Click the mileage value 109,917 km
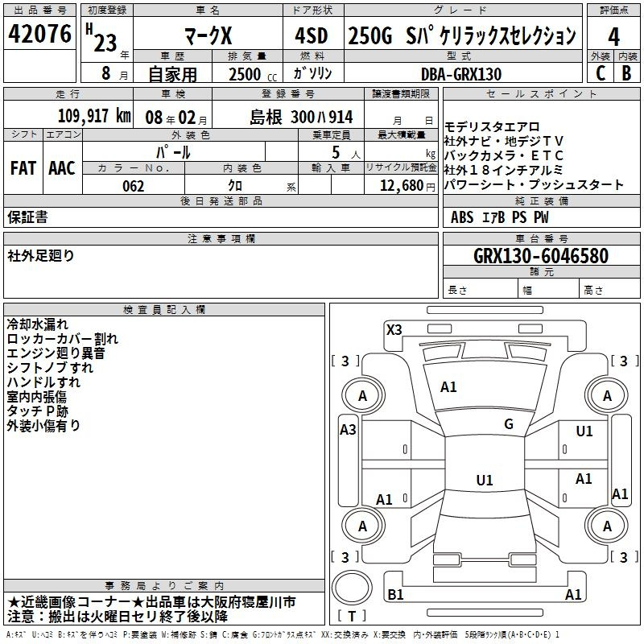The image size is (644, 644). pyautogui.click(x=94, y=116)
